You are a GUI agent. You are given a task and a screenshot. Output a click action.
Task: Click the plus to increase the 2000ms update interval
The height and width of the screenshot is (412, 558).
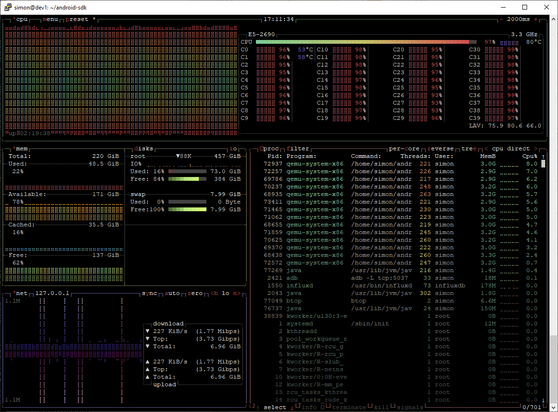(536, 19)
